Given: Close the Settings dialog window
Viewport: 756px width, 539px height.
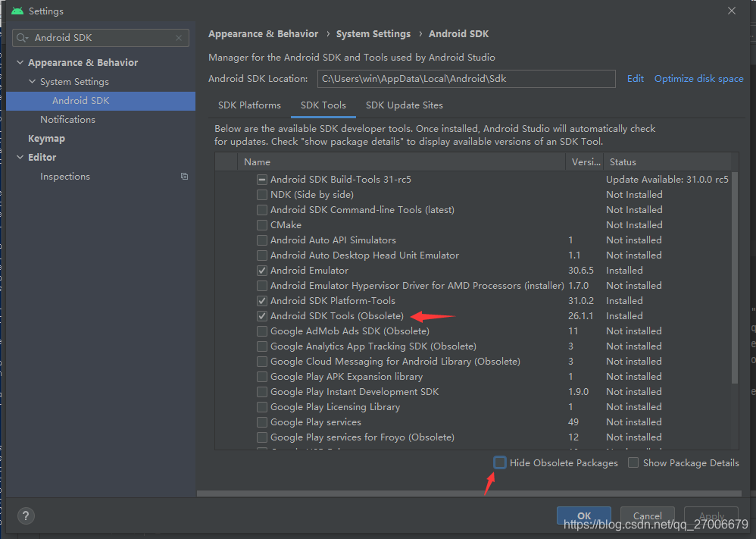Looking at the screenshot, I should pos(732,11).
